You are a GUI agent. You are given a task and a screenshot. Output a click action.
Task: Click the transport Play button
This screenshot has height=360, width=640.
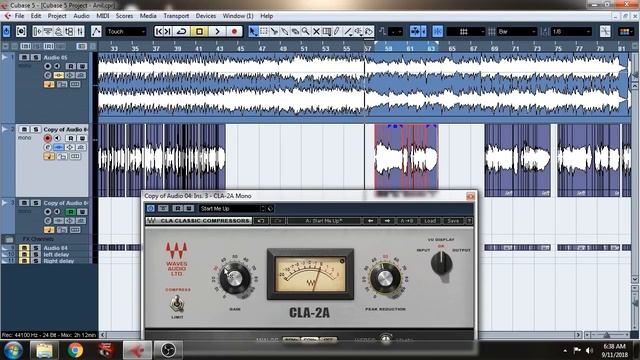217,31
